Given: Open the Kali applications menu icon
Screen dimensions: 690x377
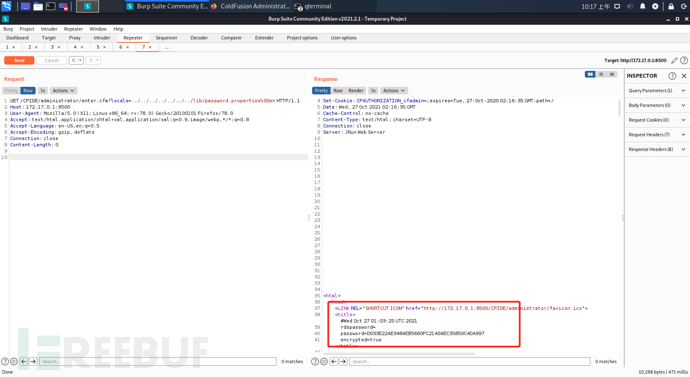Looking at the screenshot, I should [6, 6].
